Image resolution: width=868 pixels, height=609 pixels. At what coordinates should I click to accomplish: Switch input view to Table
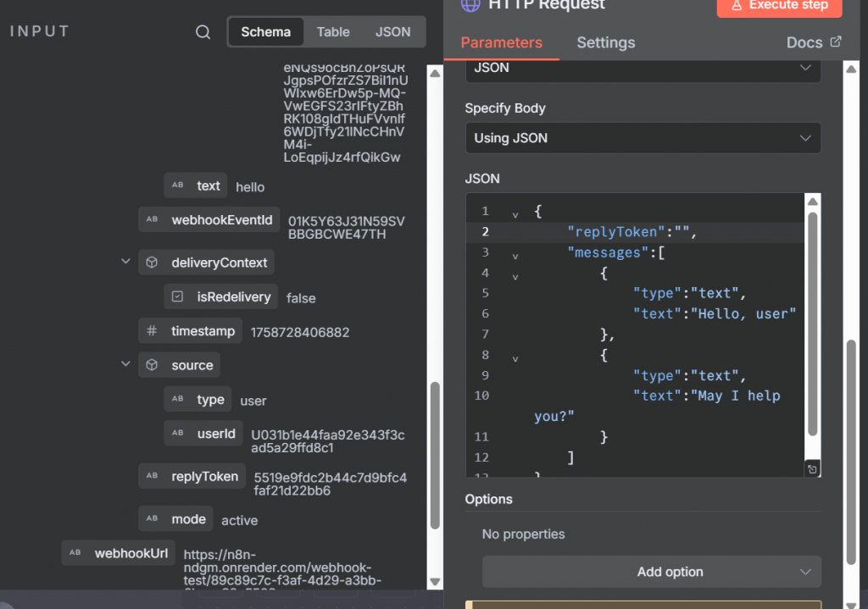pos(333,32)
